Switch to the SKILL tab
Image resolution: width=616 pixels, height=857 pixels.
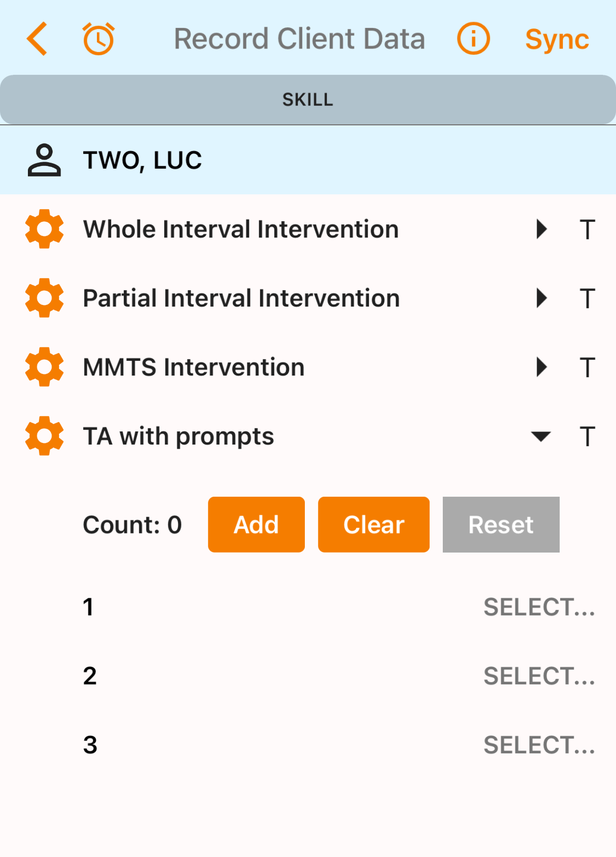pyautogui.click(x=308, y=100)
